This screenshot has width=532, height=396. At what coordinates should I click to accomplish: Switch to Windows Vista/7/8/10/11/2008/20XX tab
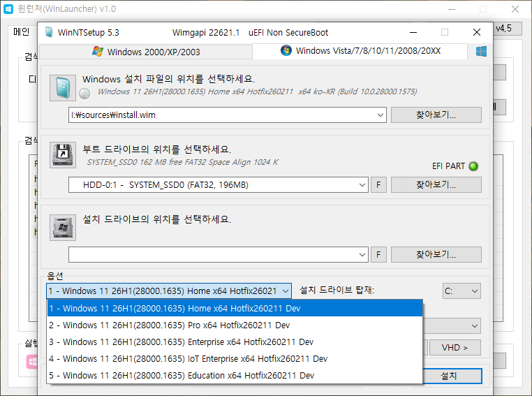point(360,51)
